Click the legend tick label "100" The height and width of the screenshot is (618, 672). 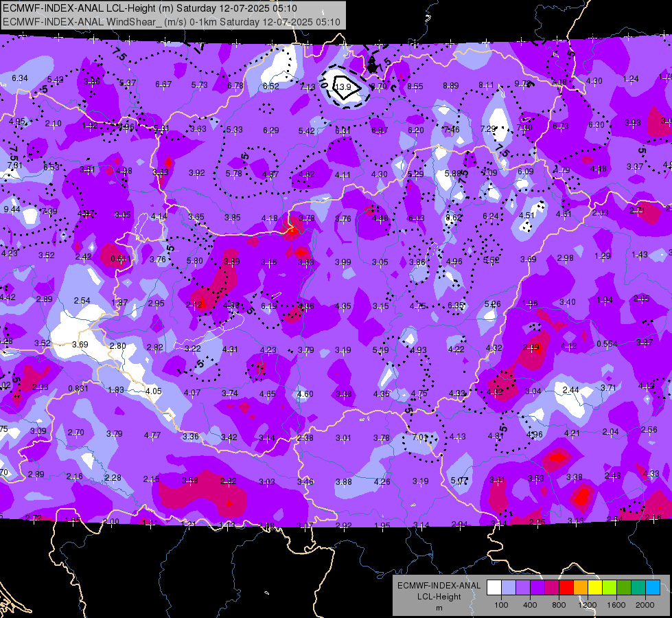[x=501, y=605]
